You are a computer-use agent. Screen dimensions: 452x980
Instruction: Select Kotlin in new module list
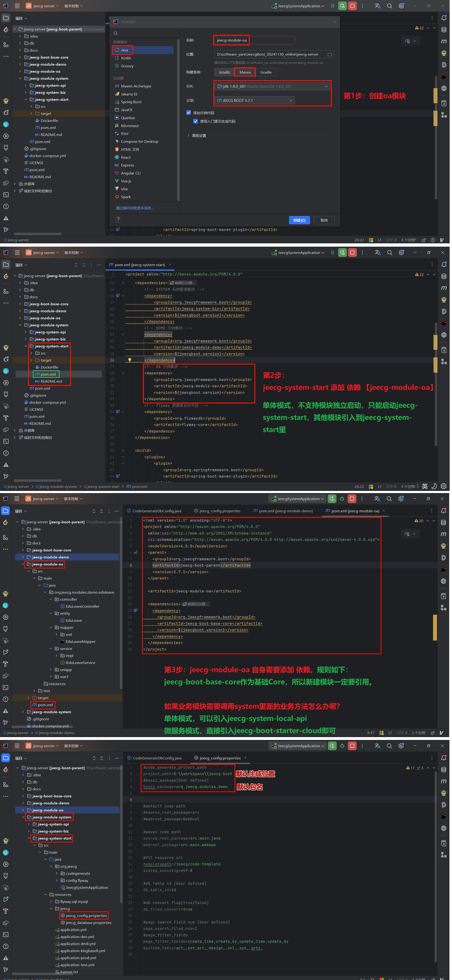[126, 58]
